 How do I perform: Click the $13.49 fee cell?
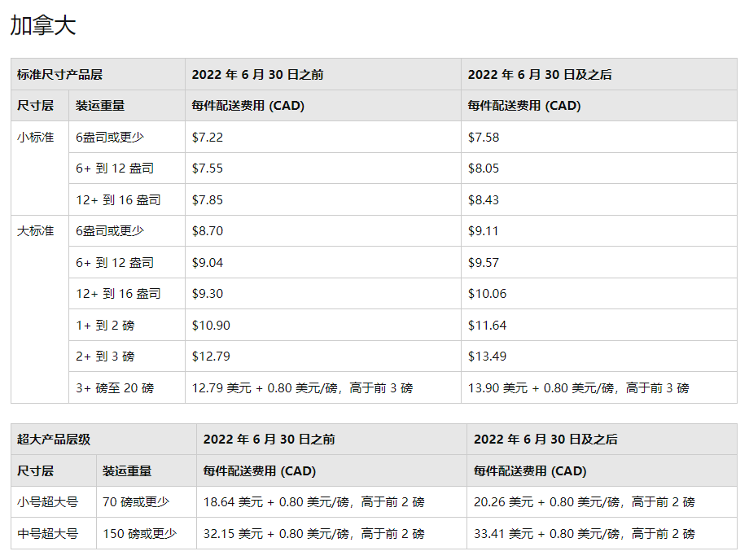click(x=484, y=356)
